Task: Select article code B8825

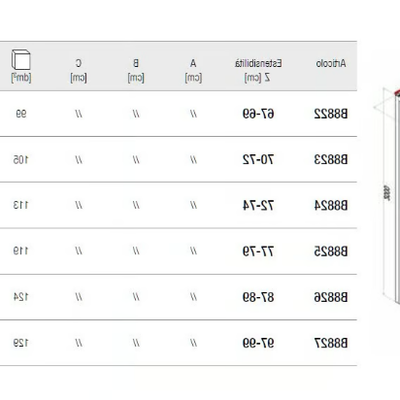Action: tap(331, 251)
